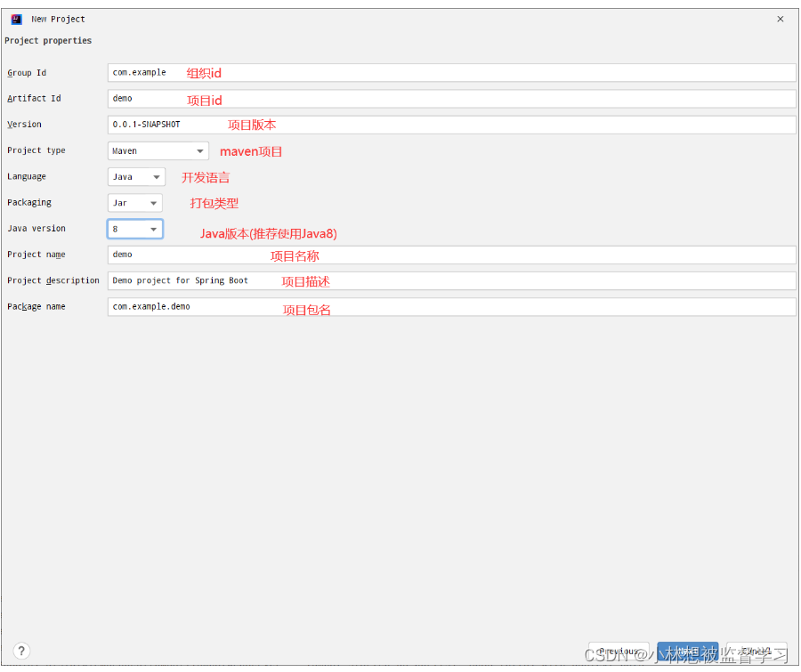Screen dimensions: 801x672
Task: Click the Project type label
Action: click(36, 150)
